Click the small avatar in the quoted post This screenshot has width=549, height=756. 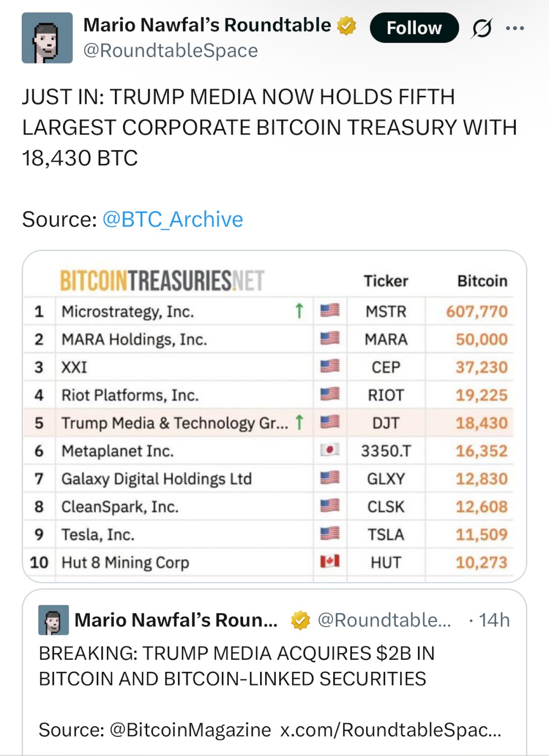(53, 620)
